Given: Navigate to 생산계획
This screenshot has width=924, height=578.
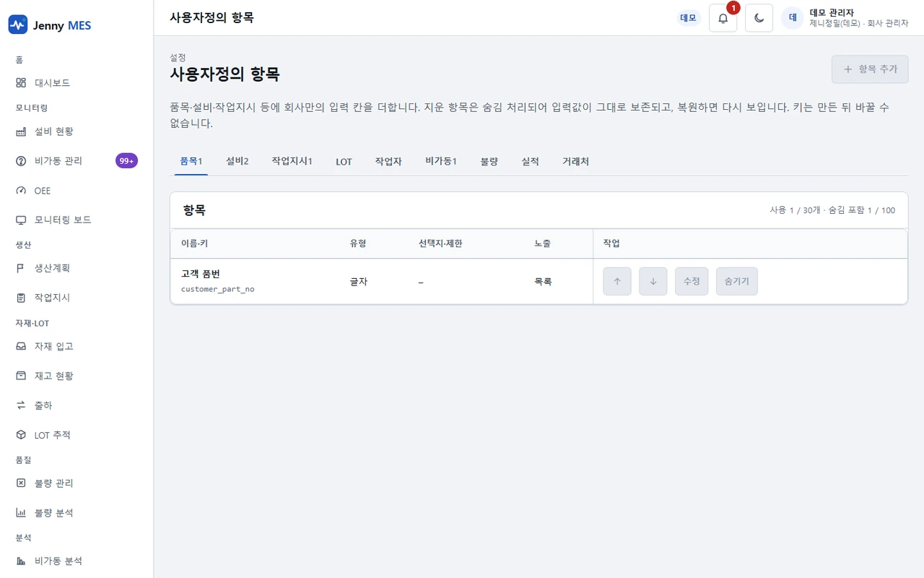Looking at the screenshot, I should [77, 268].
